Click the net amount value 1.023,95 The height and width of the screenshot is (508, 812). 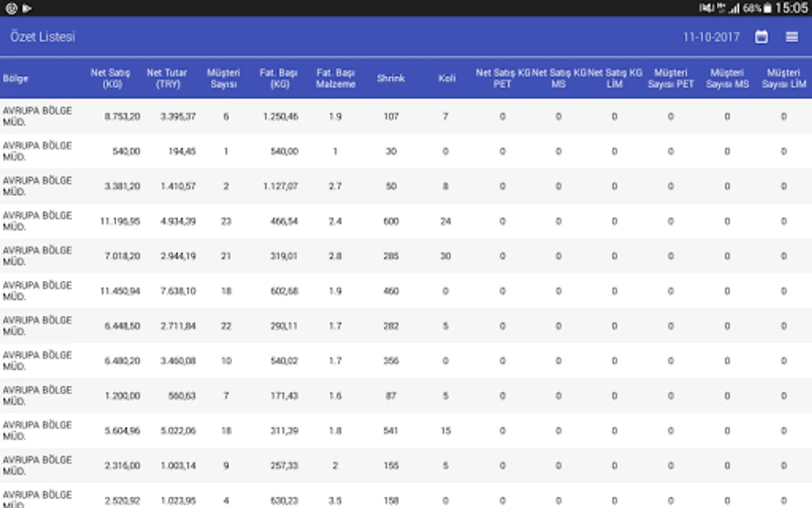point(178,501)
